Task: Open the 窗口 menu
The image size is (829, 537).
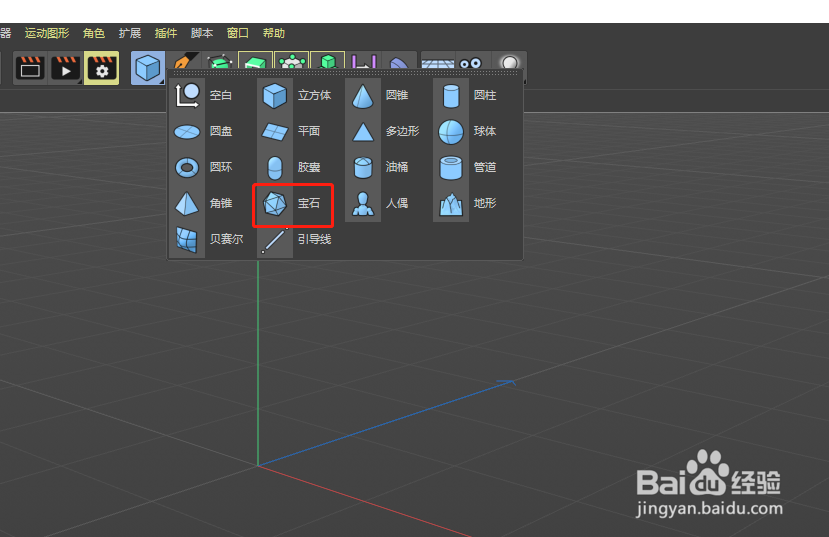Action: (237, 33)
